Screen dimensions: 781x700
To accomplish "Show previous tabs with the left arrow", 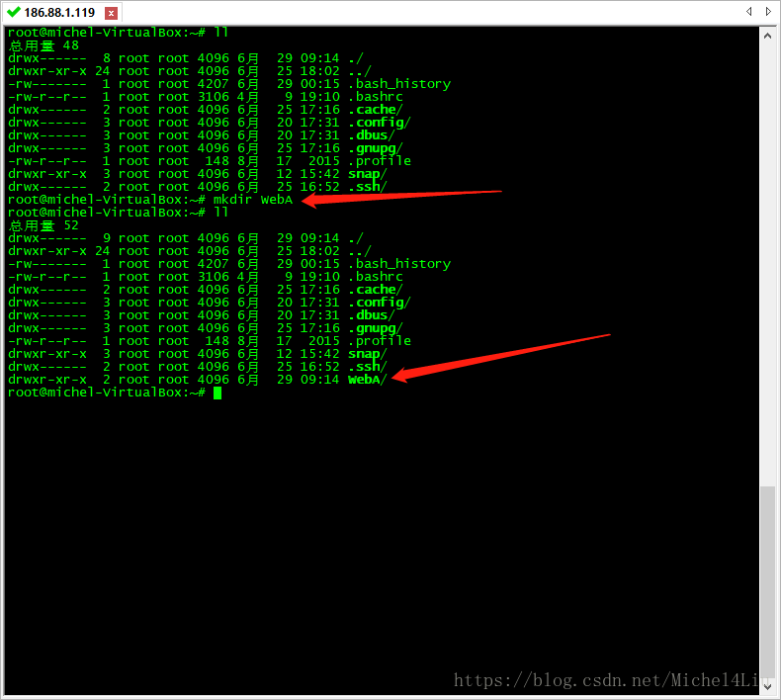I will pos(748,12).
